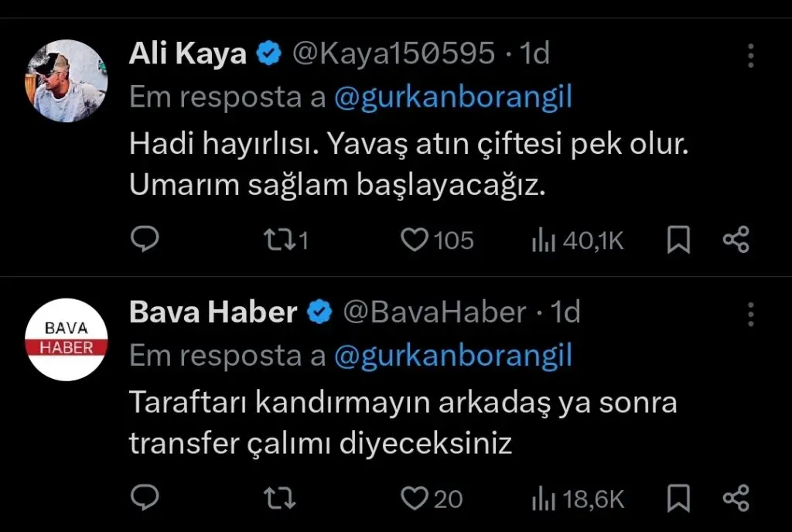The height and width of the screenshot is (532, 792).
Task: Bookmark Ali Kaya's tweet
Action: pyautogui.click(x=678, y=240)
